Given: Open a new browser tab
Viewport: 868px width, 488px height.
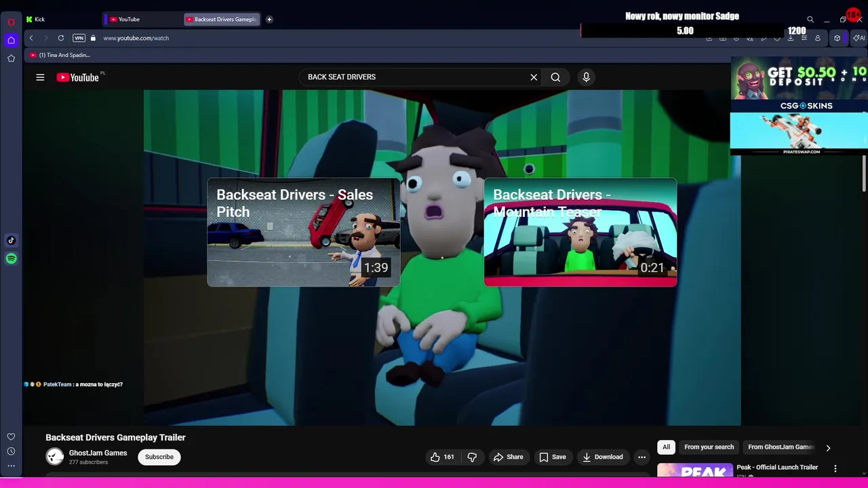Looking at the screenshot, I should click(x=269, y=19).
